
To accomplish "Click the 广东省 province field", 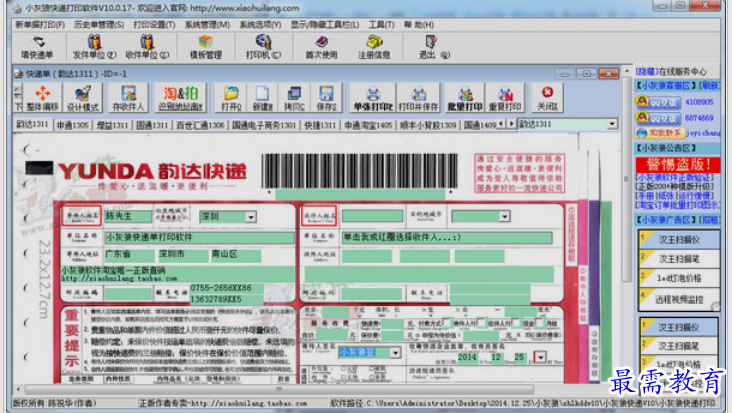I will (x=129, y=255).
